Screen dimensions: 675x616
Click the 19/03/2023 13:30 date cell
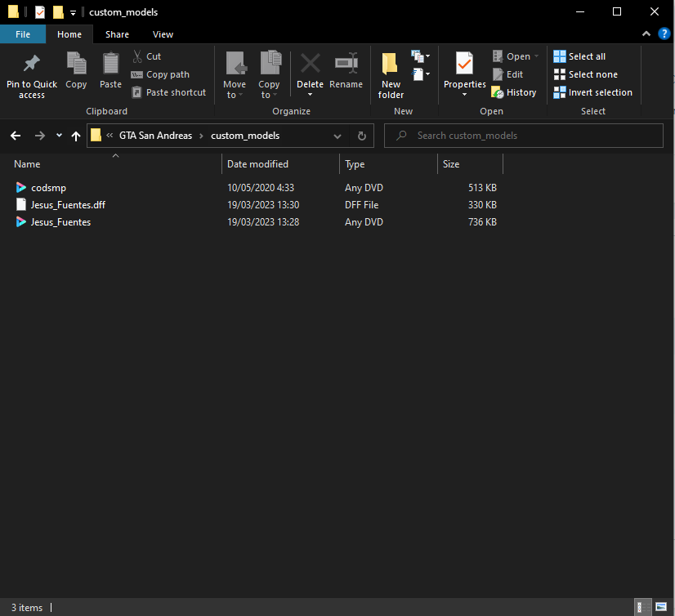click(263, 205)
